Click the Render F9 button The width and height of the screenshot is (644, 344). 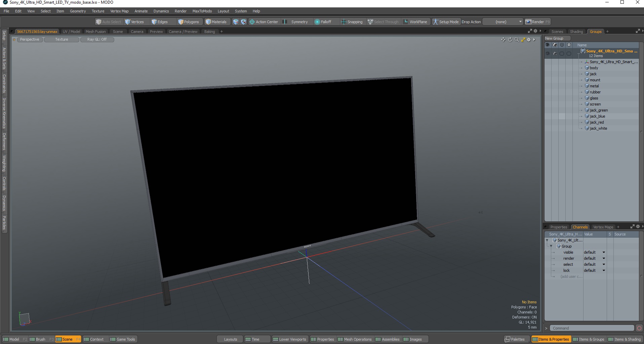(537, 22)
